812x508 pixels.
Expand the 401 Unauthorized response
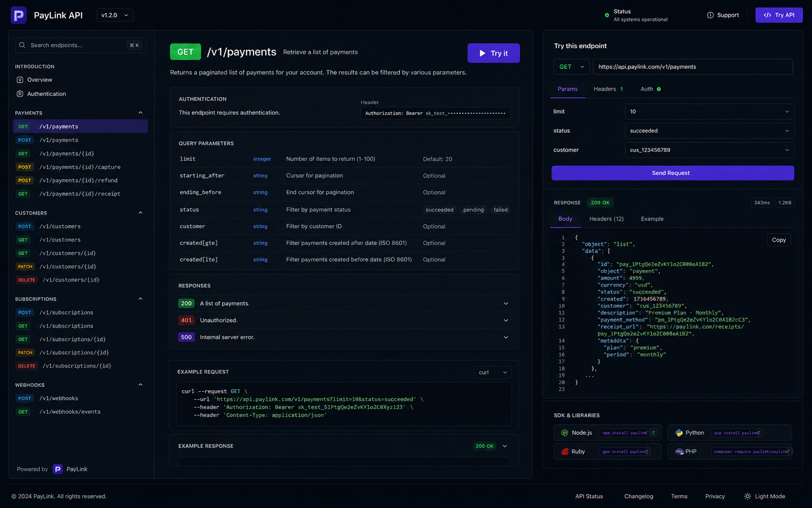pyautogui.click(x=506, y=321)
